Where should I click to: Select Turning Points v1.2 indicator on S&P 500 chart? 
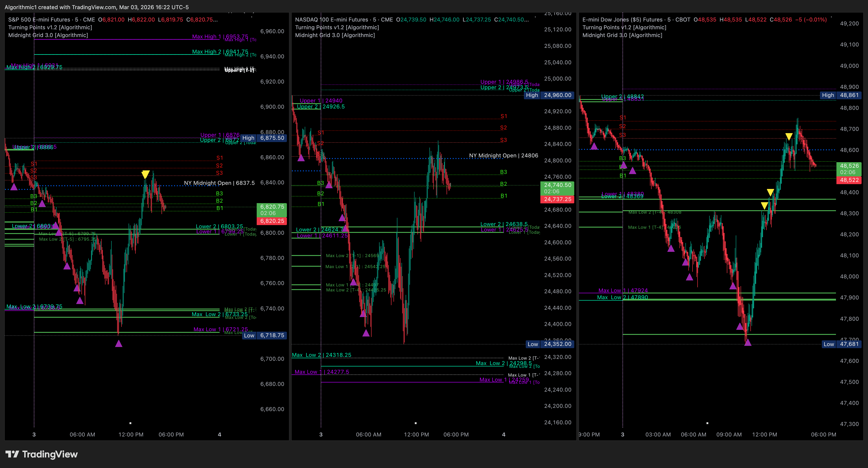coord(50,27)
